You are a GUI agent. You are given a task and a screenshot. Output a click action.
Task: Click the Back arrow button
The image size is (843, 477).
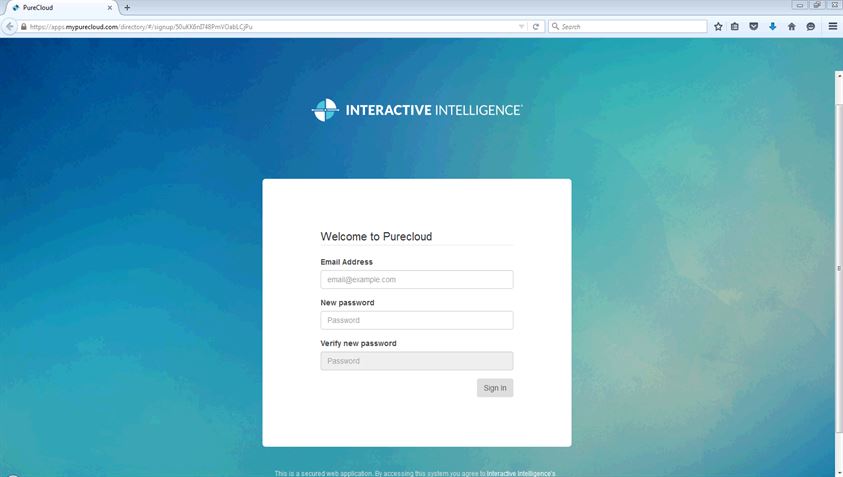pos(10,27)
